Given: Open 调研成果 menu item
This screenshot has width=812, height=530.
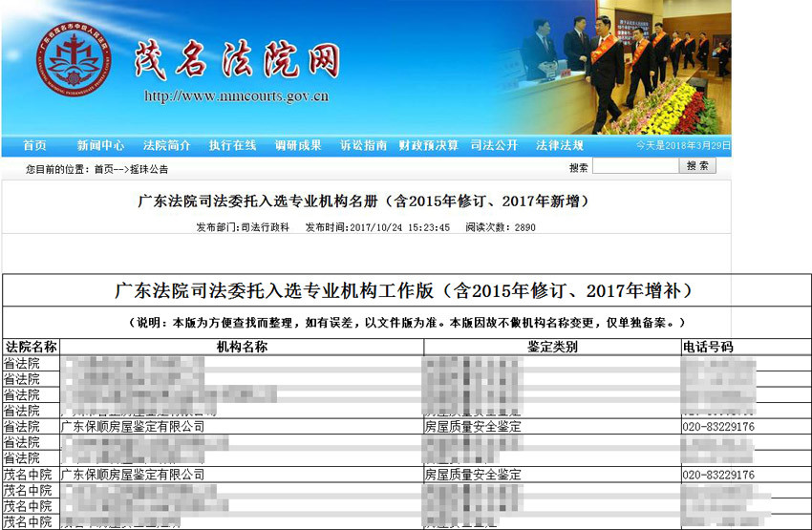Looking at the screenshot, I should tap(298, 145).
